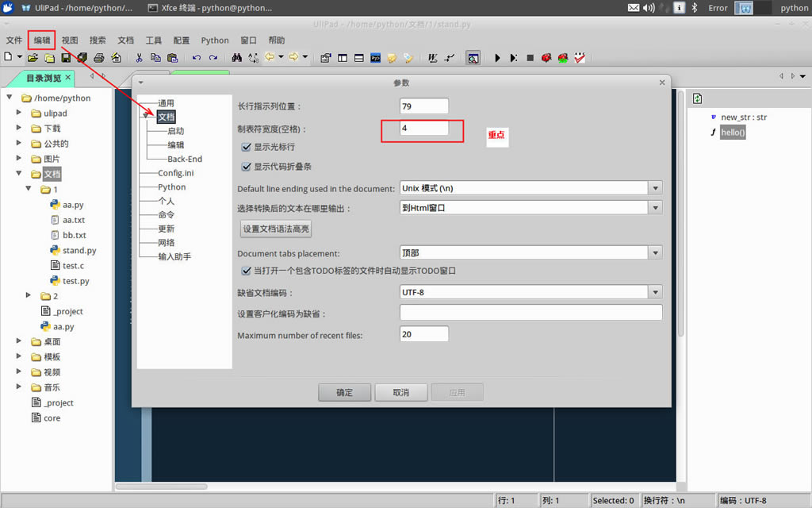Open the line ending mode dropdown
Screen dimensions: 812x508
655,188
